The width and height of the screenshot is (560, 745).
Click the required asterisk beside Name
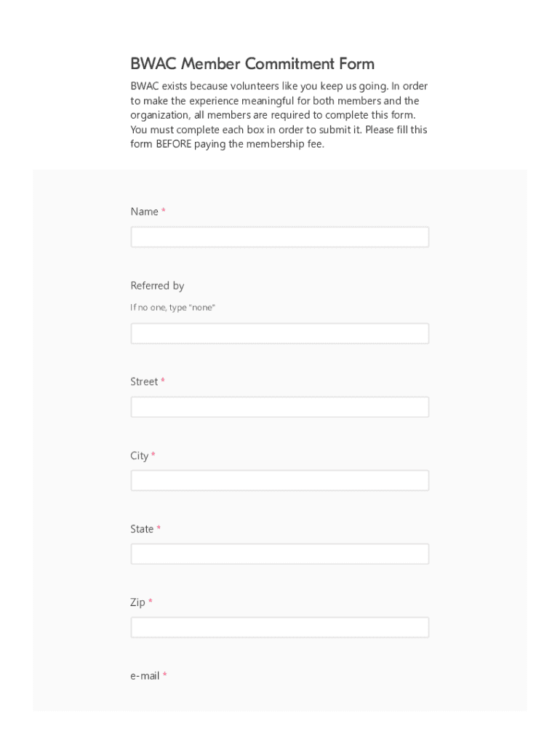pos(164,212)
